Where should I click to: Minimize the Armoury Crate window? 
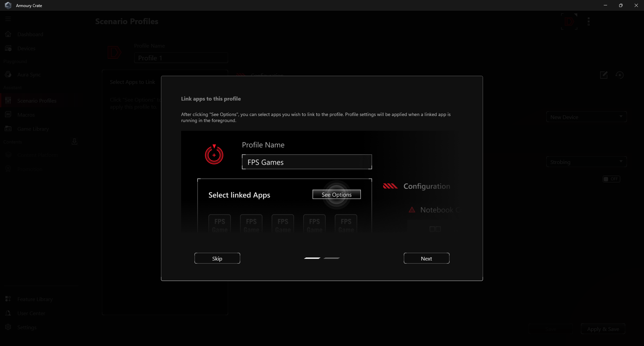tap(605, 5)
